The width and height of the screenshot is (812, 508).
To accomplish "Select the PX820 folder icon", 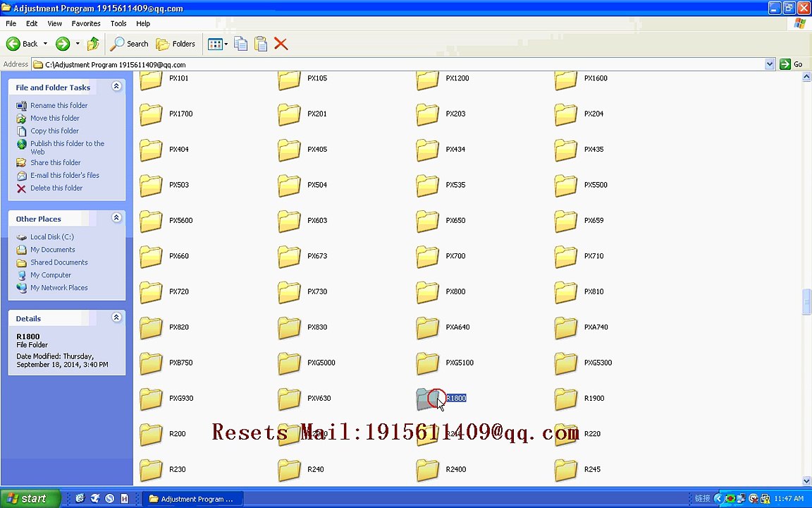I will click(152, 327).
